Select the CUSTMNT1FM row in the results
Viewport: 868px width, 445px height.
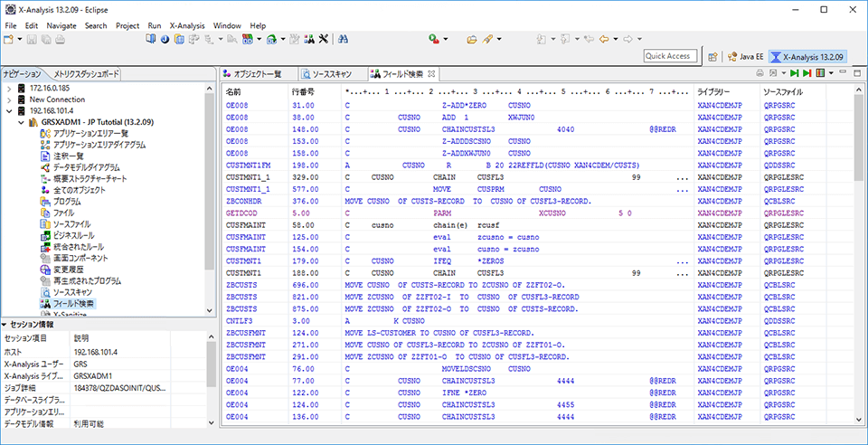click(x=538, y=165)
